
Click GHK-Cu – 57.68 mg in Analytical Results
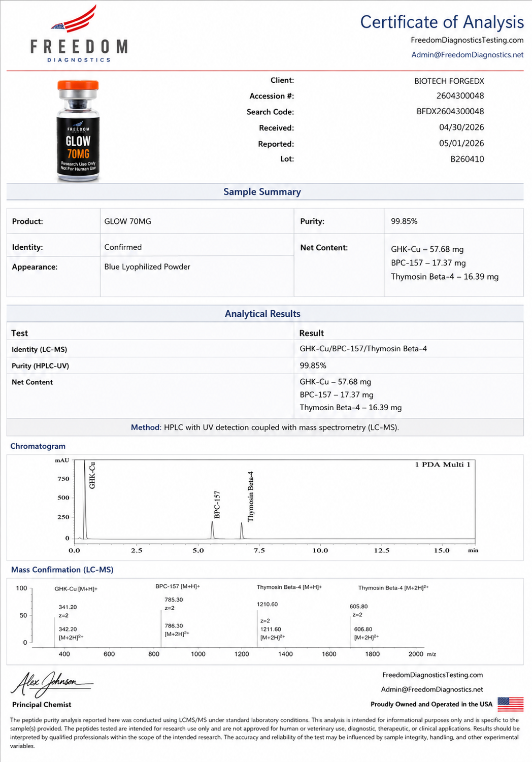[335, 382]
